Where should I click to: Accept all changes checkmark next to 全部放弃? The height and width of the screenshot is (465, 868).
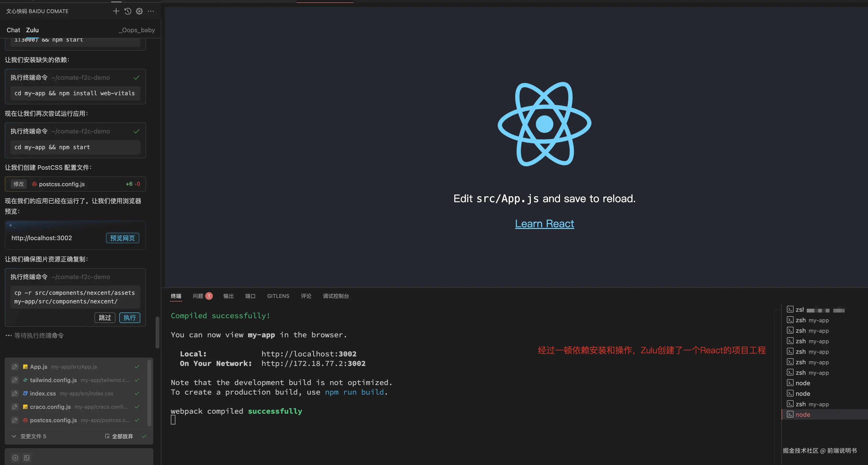coord(144,436)
